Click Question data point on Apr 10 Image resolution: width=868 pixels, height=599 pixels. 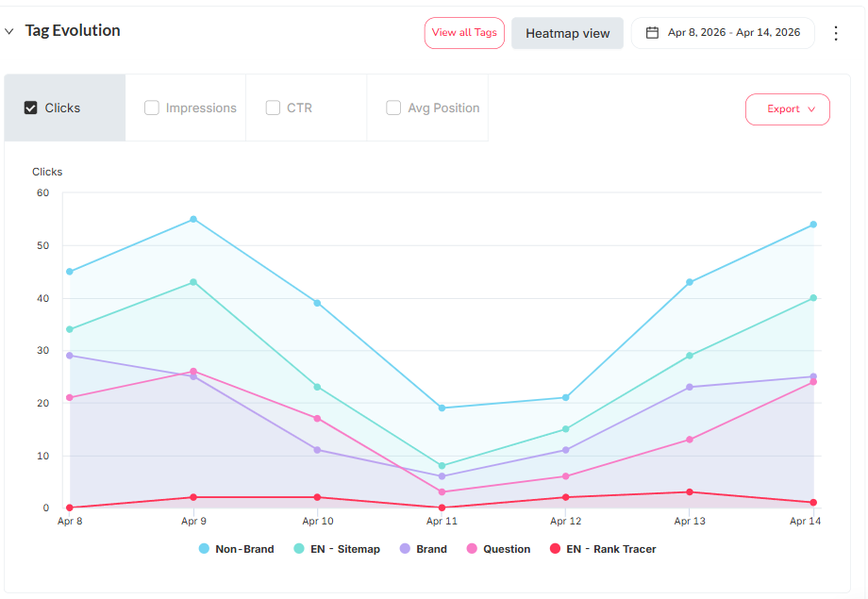pos(317,418)
